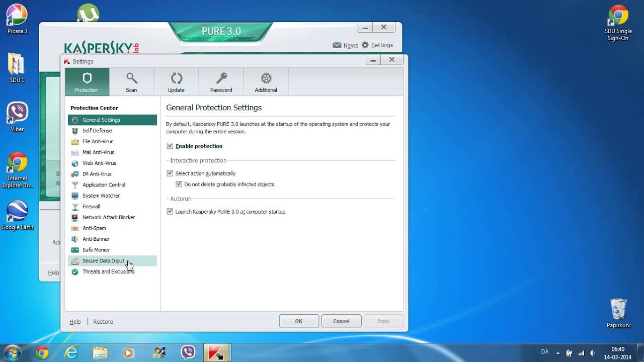This screenshot has width=644, height=362.
Task: Click the Anti-Banner icon
Action: [x=75, y=239]
